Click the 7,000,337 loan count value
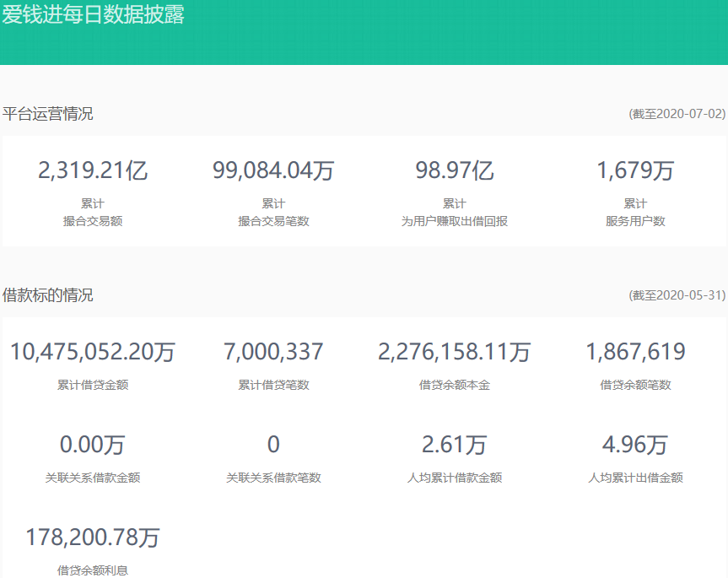 coord(273,352)
